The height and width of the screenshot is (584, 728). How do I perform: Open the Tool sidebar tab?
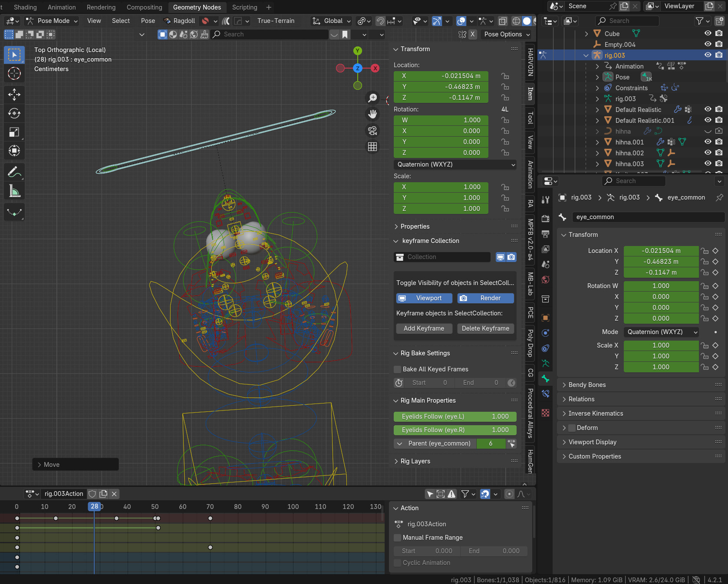(x=530, y=118)
